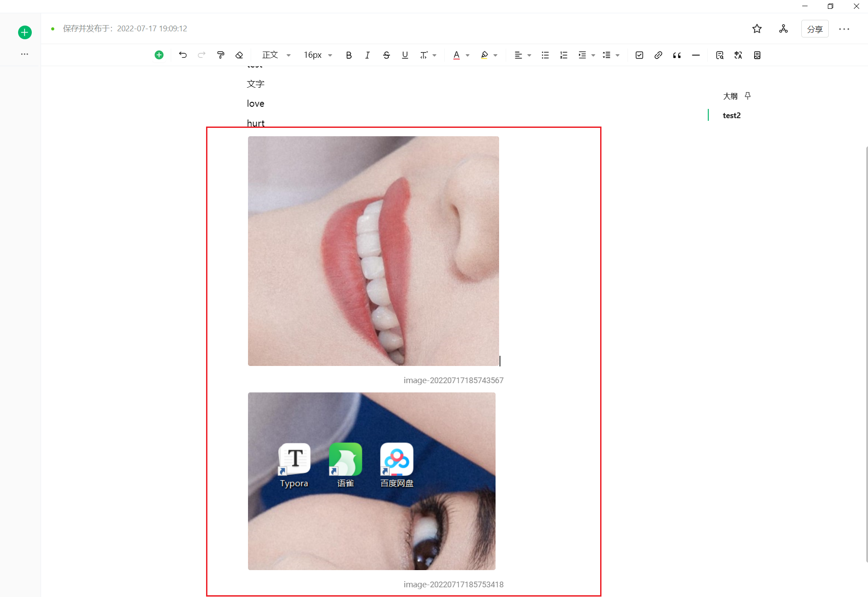Expand the alignment options arrow
This screenshot has width=868, height=597.
[x=529, y=55]
